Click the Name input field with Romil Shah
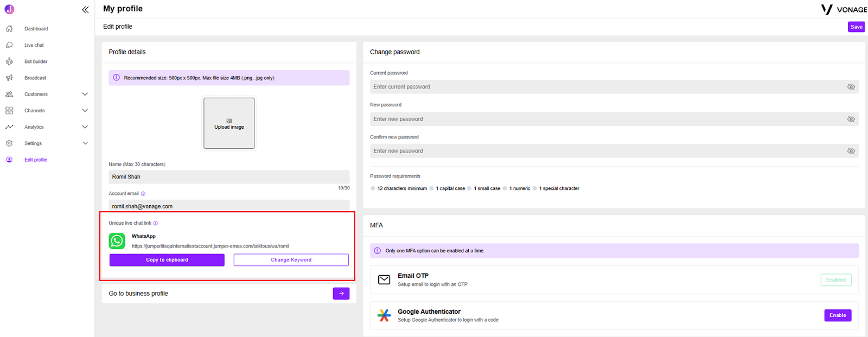868x337 pixels. pos(229,177)
